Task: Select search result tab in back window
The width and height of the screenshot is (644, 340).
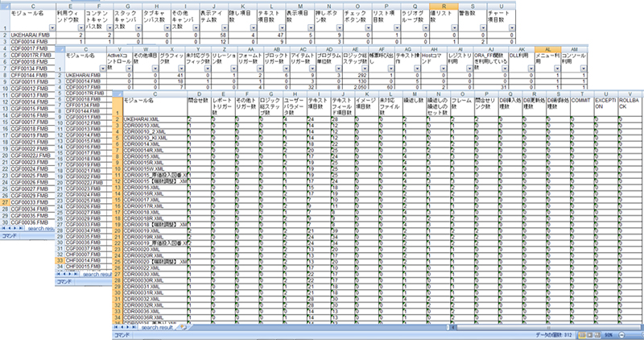Action: [x=40, y=229]
